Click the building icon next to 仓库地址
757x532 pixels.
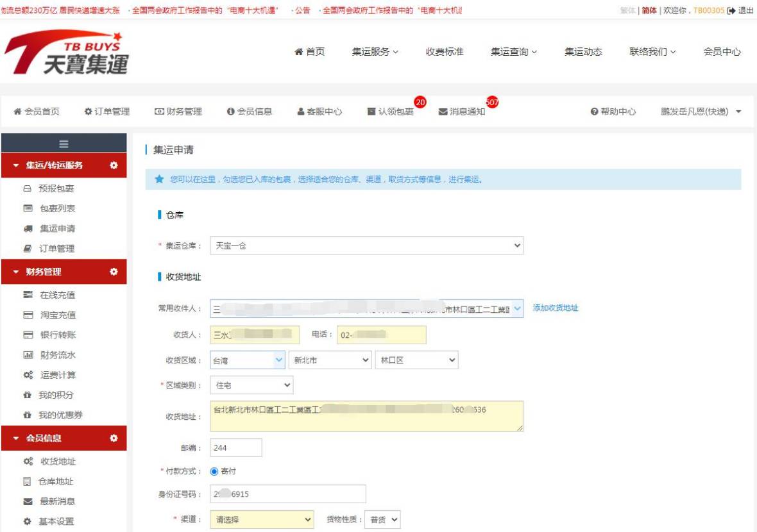click(27, 481)
